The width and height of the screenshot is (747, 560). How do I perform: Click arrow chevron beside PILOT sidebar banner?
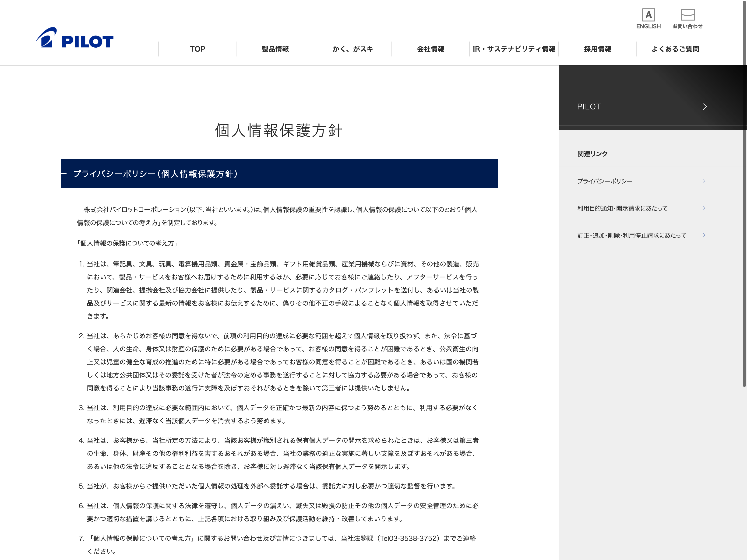point(705,107)
